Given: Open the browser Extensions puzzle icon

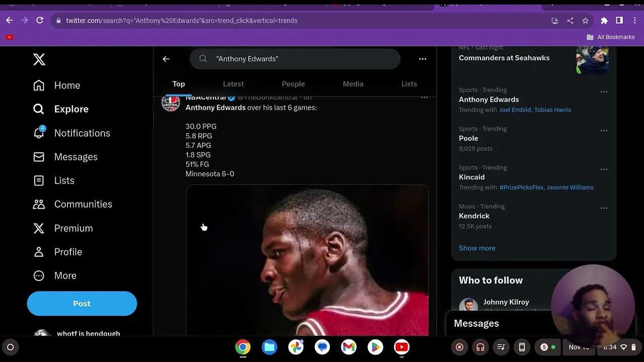Looking at the screenshot, I should [604, 21].
